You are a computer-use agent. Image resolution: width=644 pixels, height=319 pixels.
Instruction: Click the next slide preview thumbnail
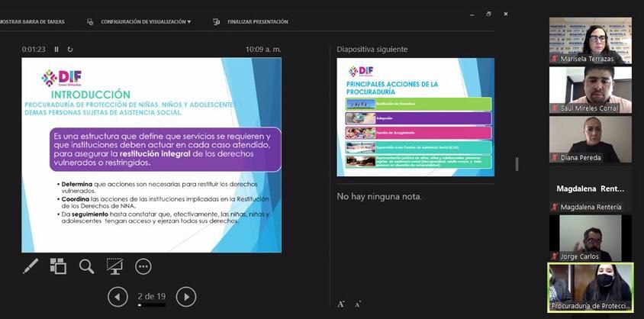[416, 117]
